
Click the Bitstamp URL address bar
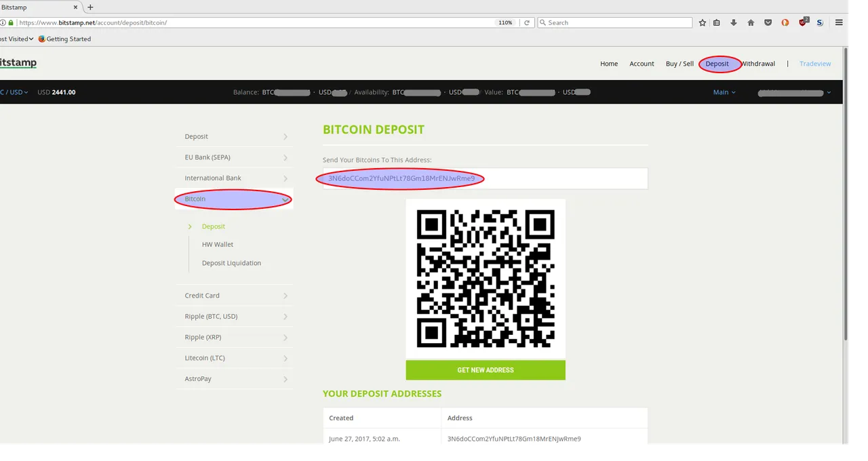pos(258,22)
